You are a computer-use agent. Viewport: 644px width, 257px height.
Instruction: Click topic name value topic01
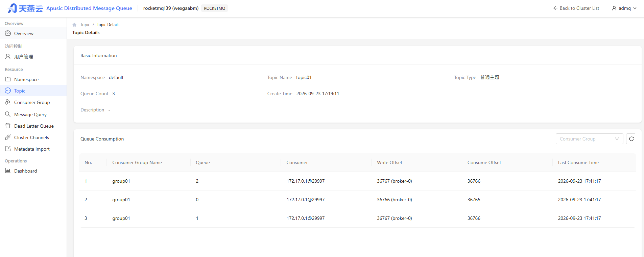point(304,77)
